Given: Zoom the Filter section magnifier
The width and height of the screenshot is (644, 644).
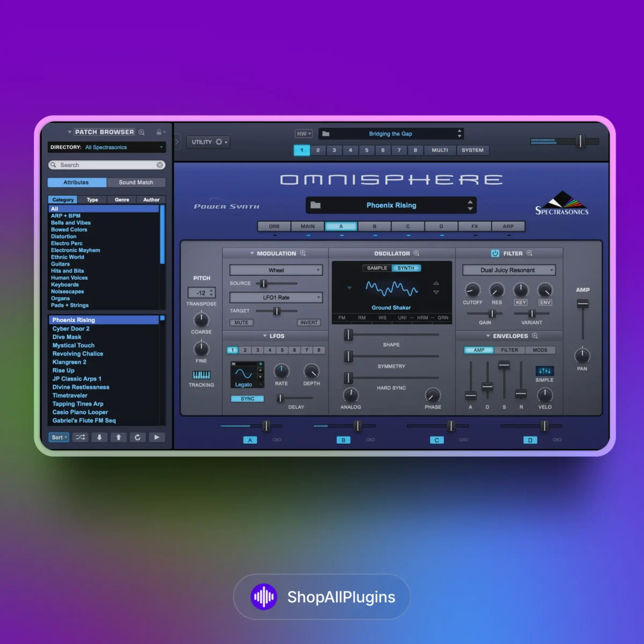Looking at the screenshot, I should 530,253.
